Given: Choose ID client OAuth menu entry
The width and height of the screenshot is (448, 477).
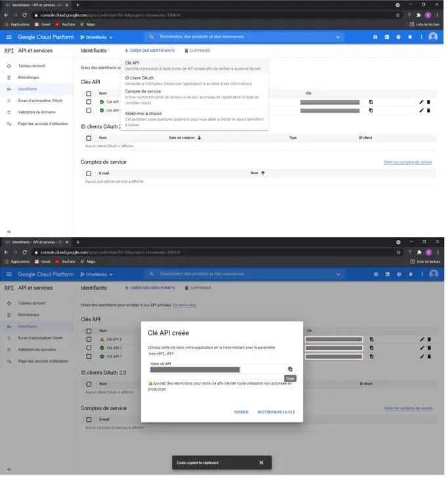Looking at the screenshot, I should pos(194,80).
